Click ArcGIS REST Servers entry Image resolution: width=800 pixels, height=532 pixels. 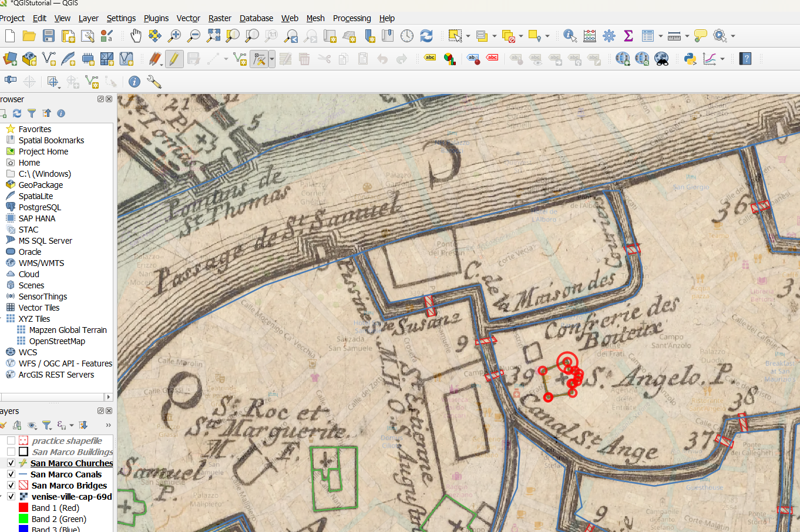[56, 375]
